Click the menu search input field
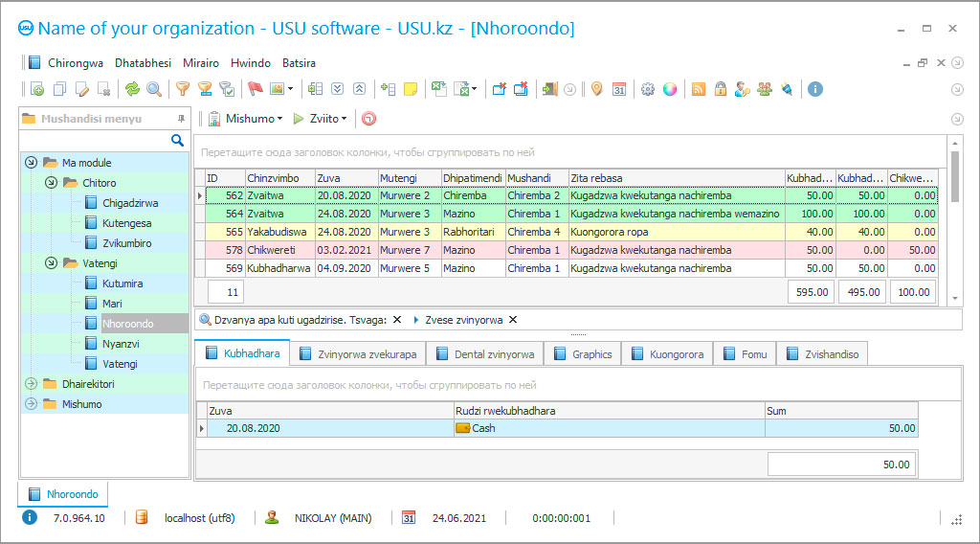The width and height of the screenshot is (980, 544). [96, 141]
